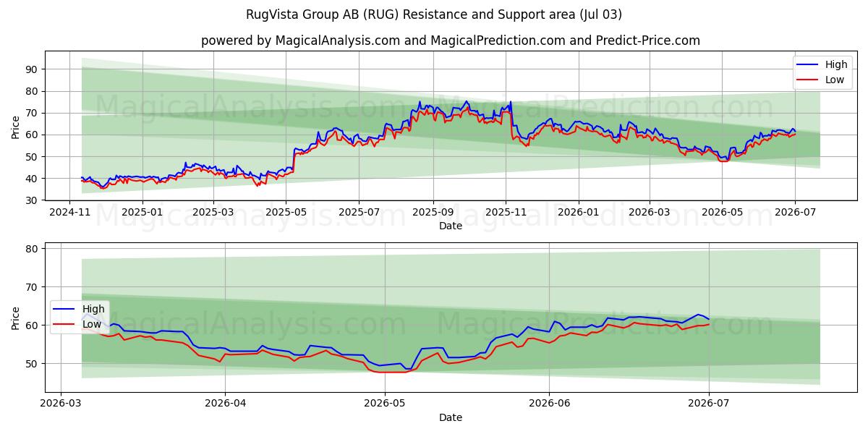Image resolution: width=868 pixels, height=434 pixels.
Task: Click the '2025-09' tick label
Action: point(433,211)
